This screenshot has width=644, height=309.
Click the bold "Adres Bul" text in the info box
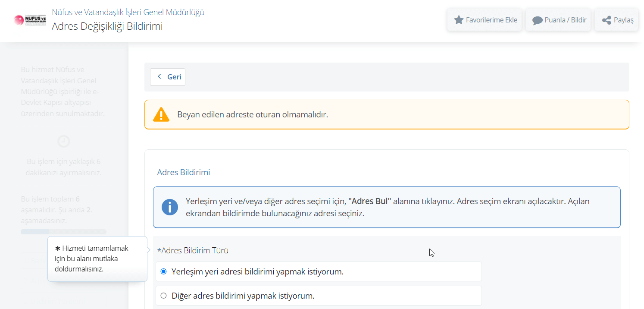tap(369, 201)
